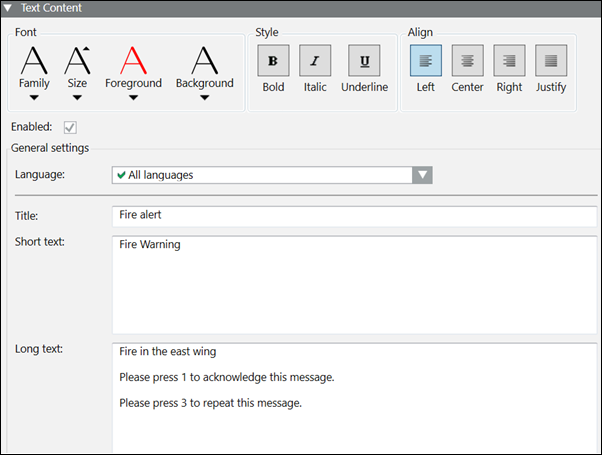
Task: Align text to the right
Action: point(509,61)
